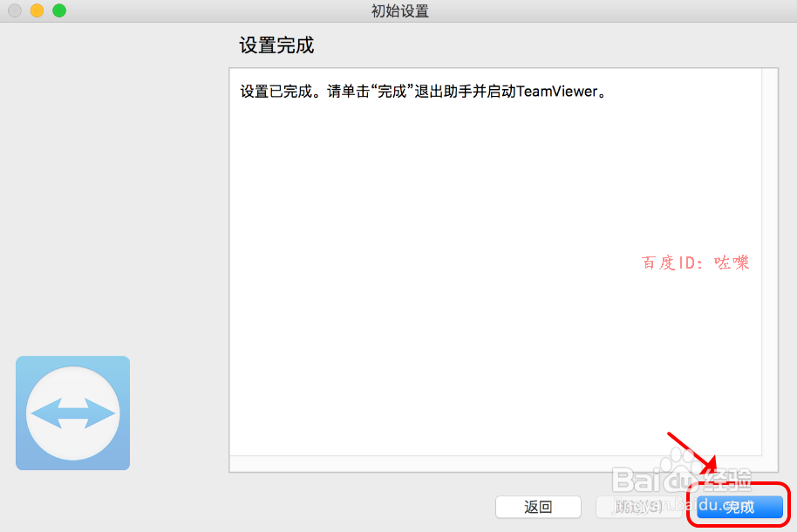The height and width of the screenshot is (532, 797).
Task: Click the 百度ID: 咗嚛 watermark text
Action: (x=693, y=263)
